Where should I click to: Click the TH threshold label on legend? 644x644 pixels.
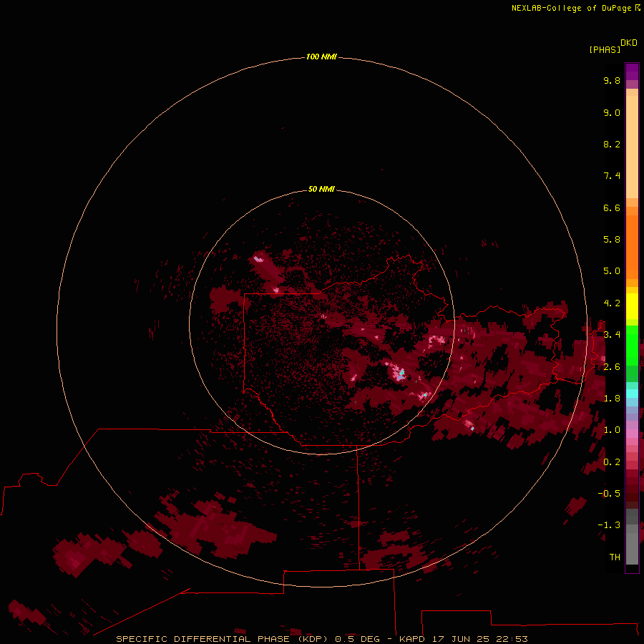point(615,557)
